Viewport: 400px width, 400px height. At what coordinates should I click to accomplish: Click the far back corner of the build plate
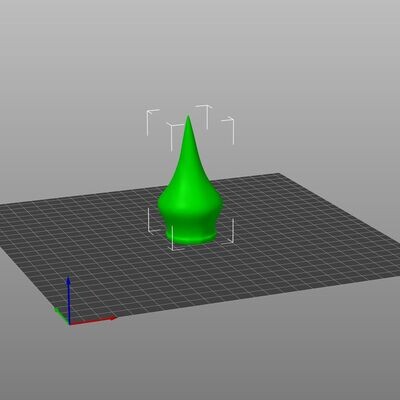pyautogui.click(x=278, y=174)
